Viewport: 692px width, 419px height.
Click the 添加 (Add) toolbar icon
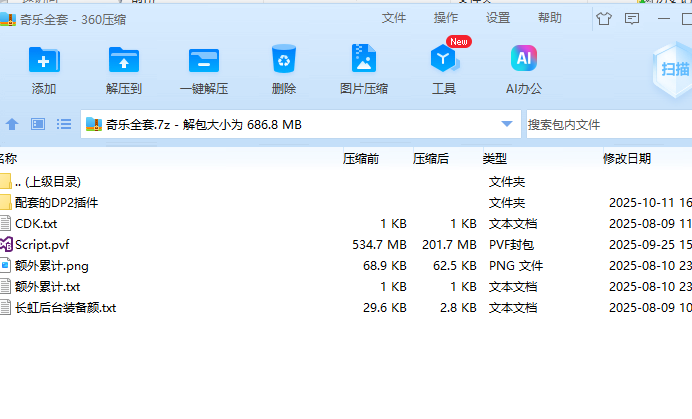click(43, 61)
